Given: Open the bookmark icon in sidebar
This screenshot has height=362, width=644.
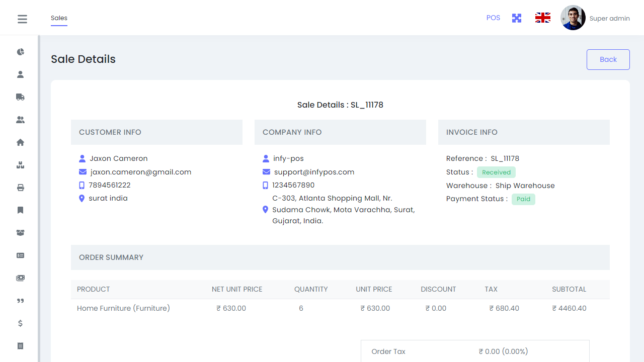Looking at the screenshot, I should (x=20, y=210).
